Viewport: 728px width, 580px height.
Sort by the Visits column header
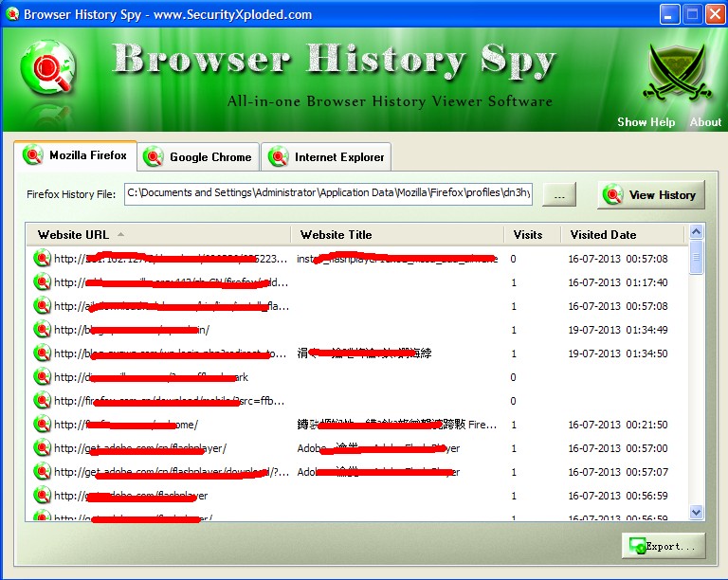pos(533,234)
